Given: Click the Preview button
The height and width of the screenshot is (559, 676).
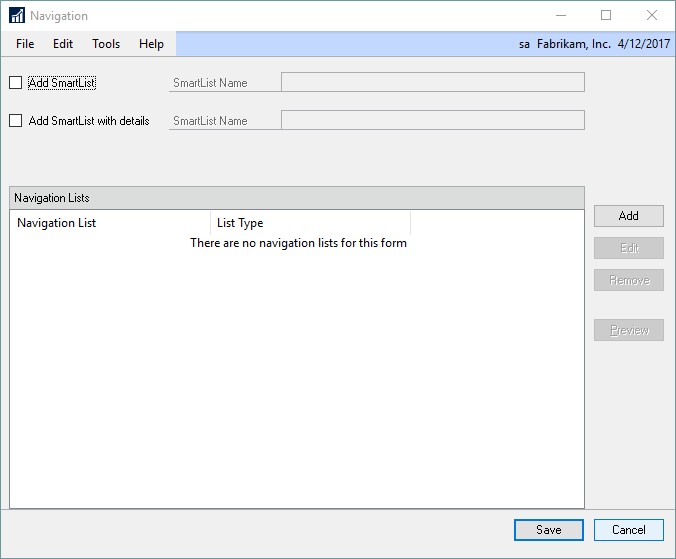Looking at the screenshot, I should [629, 330].
